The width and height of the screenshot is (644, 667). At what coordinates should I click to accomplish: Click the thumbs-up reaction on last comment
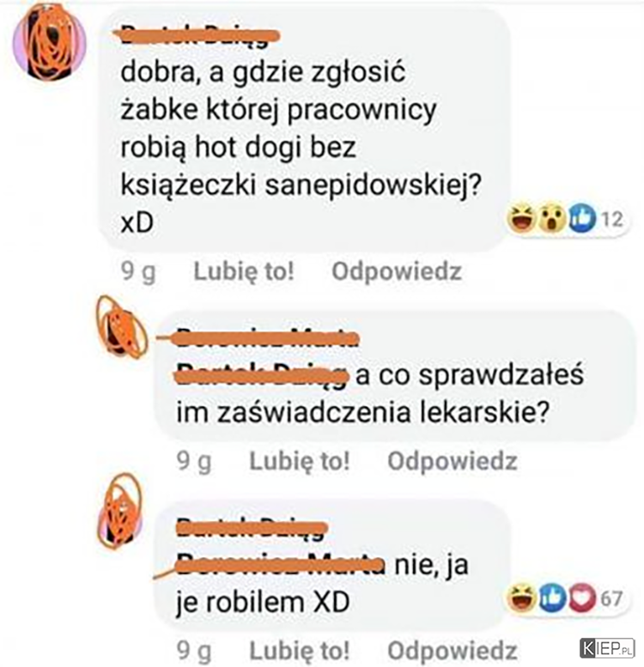552,597
